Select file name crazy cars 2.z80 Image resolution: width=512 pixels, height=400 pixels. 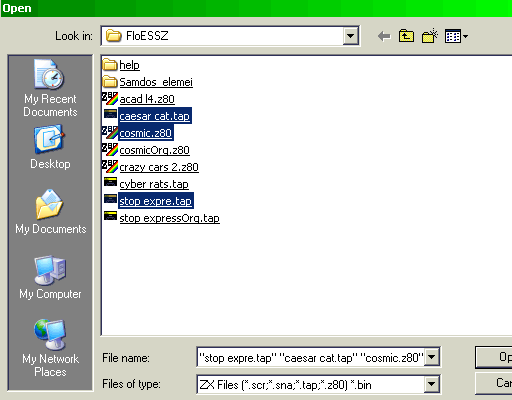click(x=159, y=167)
